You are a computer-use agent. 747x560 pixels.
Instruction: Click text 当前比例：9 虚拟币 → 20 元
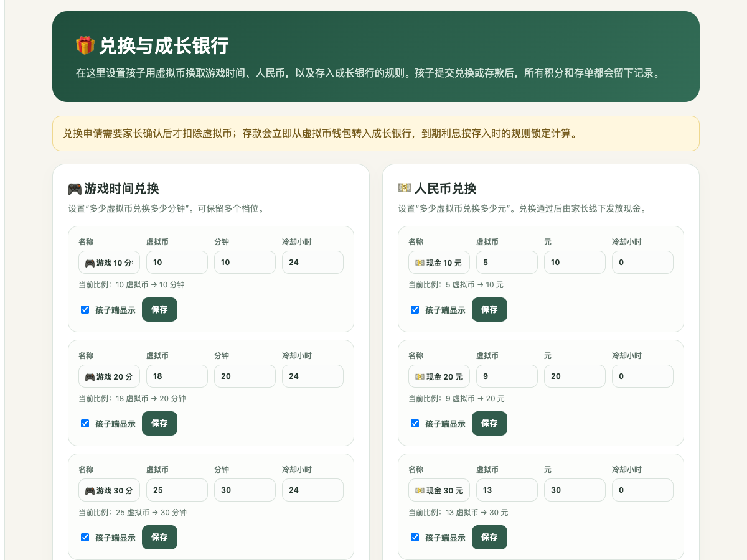tap(457, 399)
